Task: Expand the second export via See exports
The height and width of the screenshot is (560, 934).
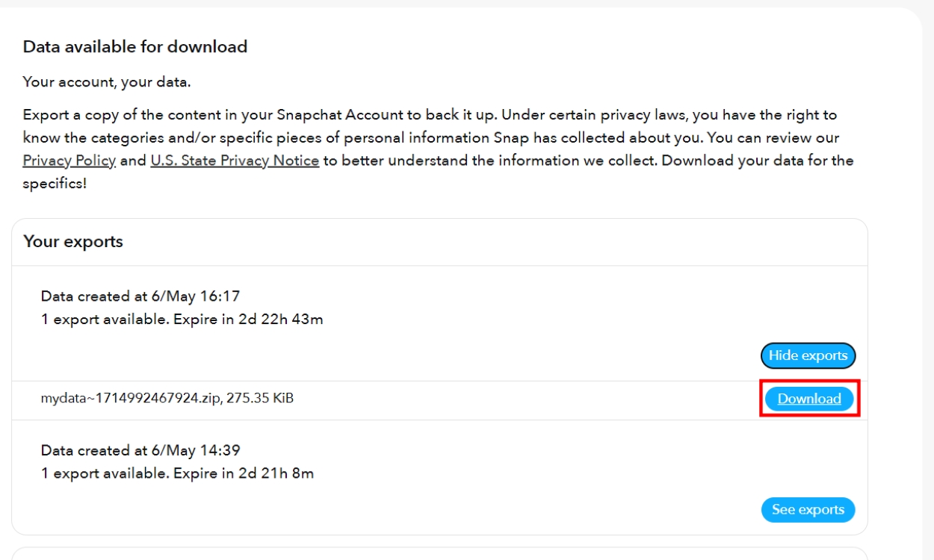Action: click(808, 510)
